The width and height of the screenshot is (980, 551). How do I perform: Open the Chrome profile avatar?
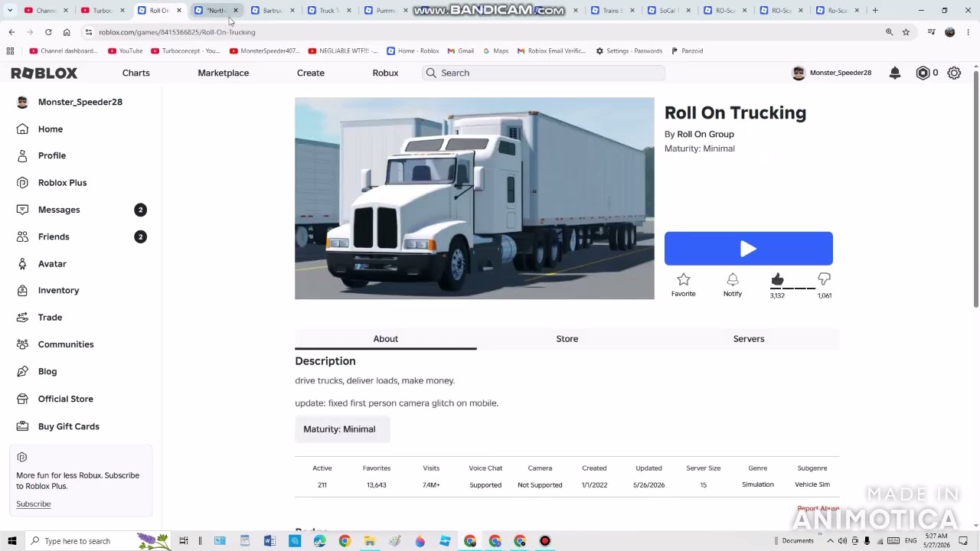tap(950, 32)
